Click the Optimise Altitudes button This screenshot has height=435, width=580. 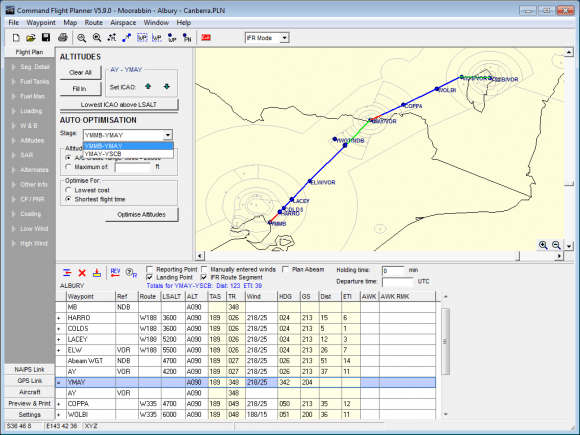pyautogui.click(x=141, y=215)
